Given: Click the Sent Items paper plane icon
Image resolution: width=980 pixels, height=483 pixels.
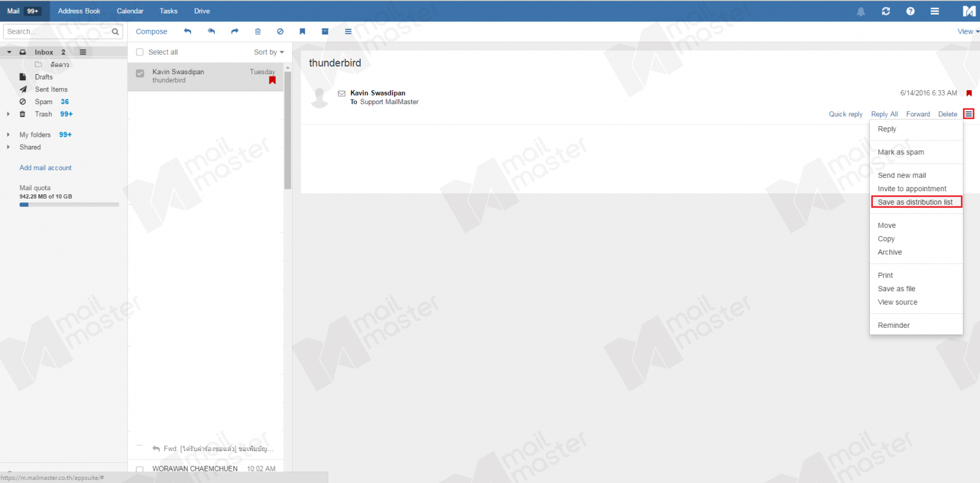Looking at the screenshot, I should 23,89.
